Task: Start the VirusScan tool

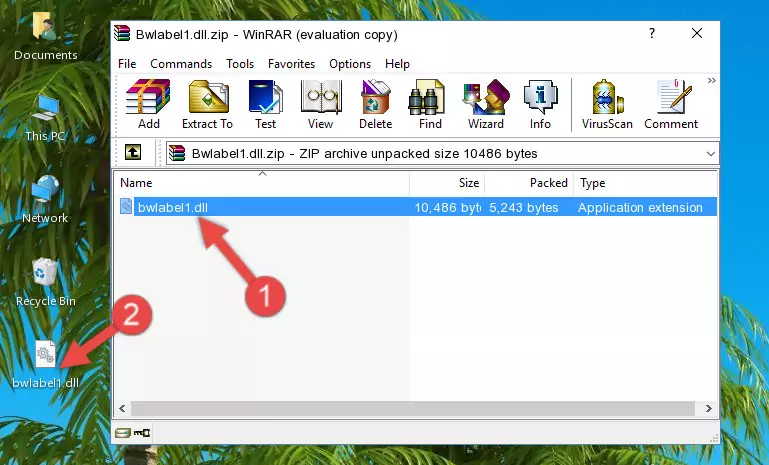Action: (x=607, y=104)
